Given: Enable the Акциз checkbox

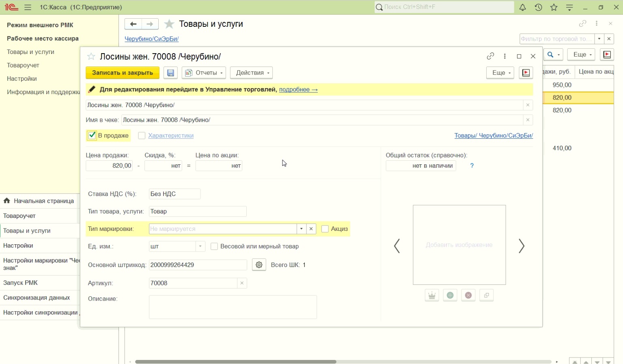Looking at the screenshot, I should pos(325,229).
